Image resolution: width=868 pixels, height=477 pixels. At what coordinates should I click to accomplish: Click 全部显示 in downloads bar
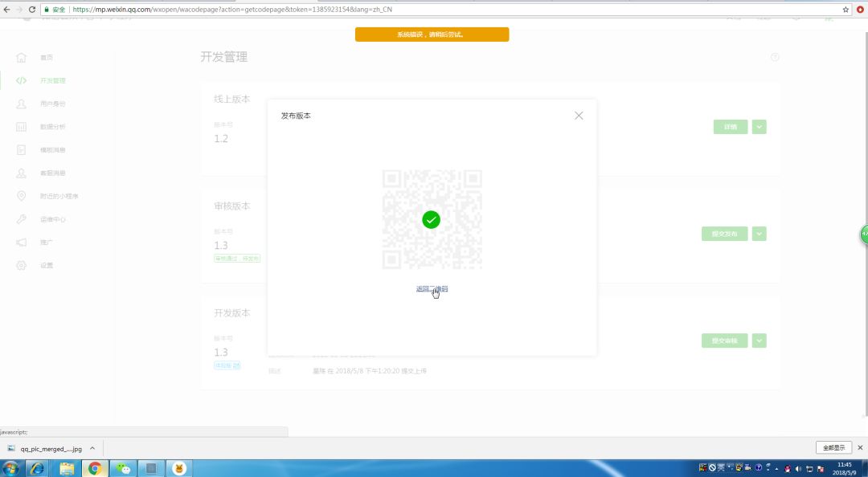coord(833,447)
